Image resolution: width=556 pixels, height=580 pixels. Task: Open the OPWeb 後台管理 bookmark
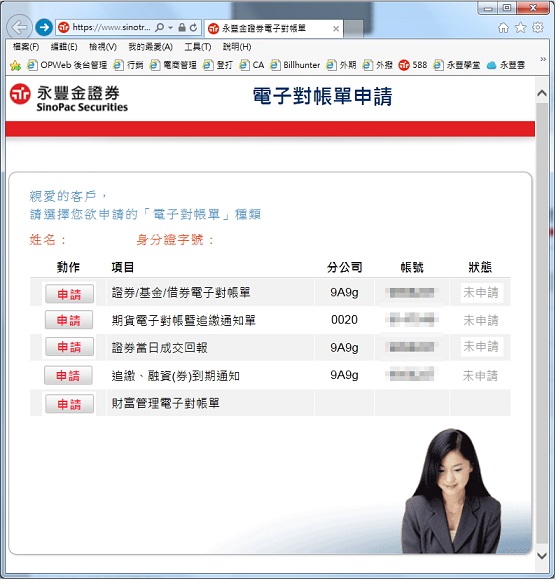point(67,65)
